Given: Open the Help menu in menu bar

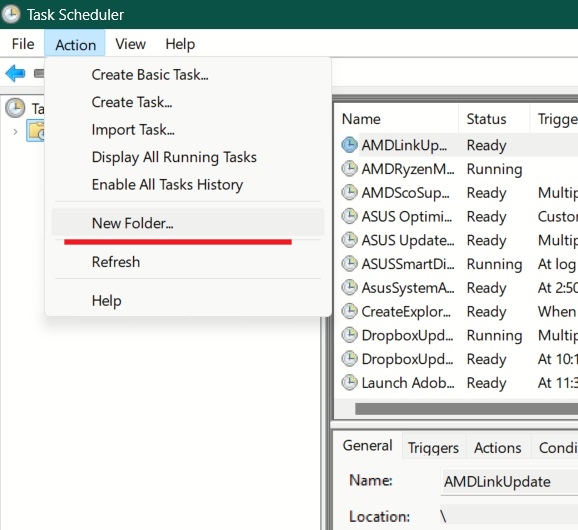Looking at the screenshot, I should coord(180,44).
